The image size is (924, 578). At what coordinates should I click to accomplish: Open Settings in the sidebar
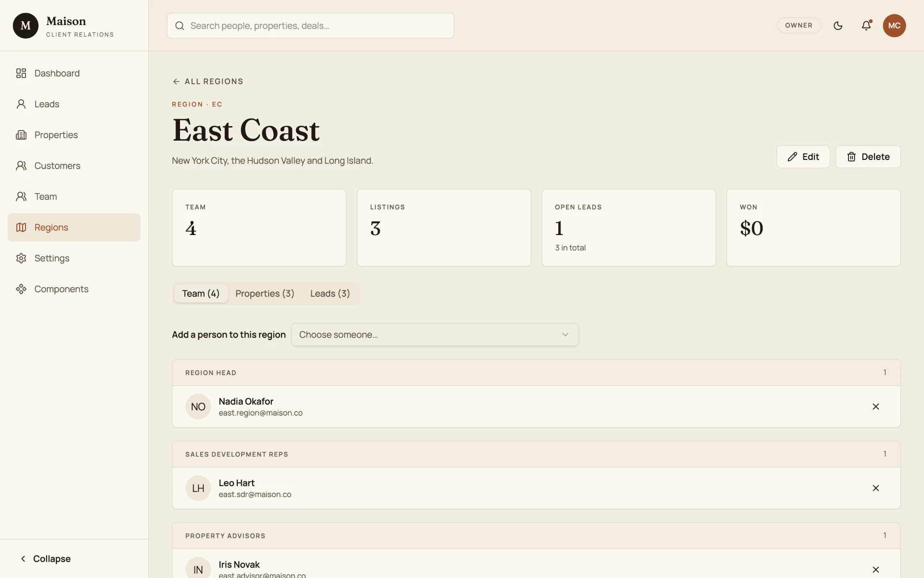coord(74,258)
